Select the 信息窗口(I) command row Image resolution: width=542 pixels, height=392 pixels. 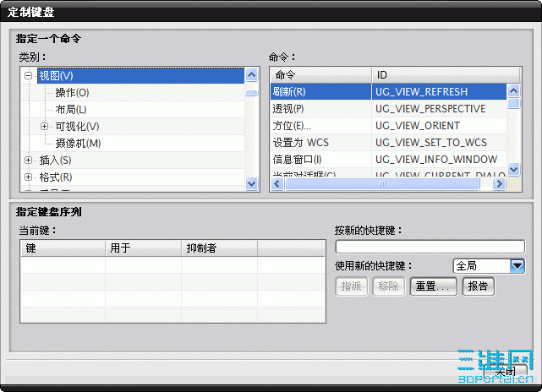point(388,159)
